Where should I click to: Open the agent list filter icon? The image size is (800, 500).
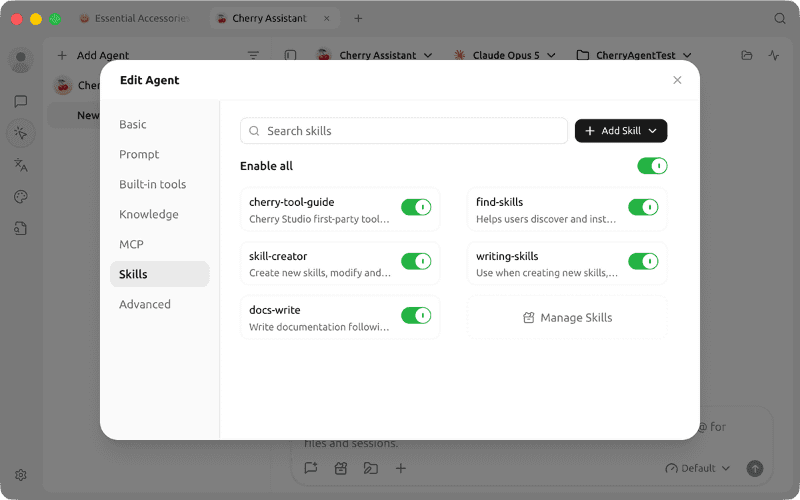253,55
